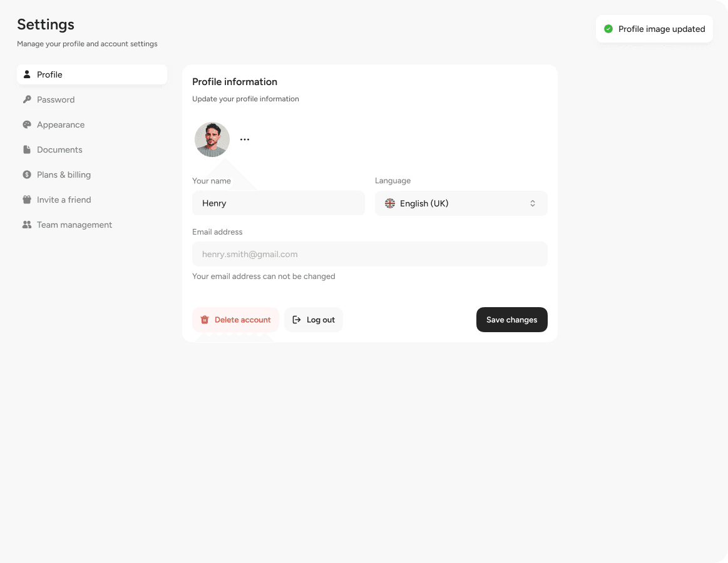Click the Password key icon
Image resolution: width=728 pixels, height=563 pixels.
[27, 99]
